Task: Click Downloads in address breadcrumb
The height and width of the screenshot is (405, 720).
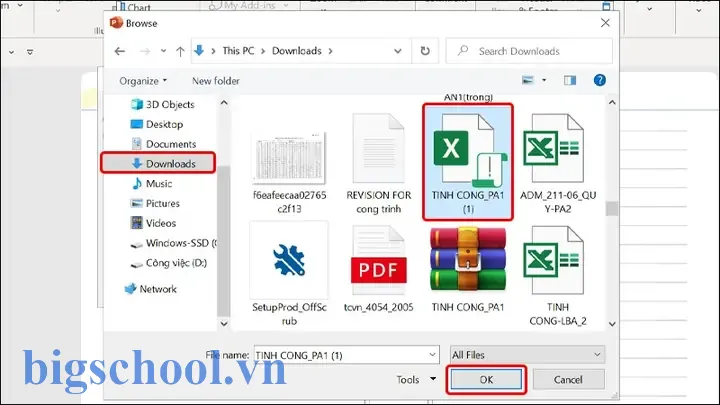Action: pyautogui.click(x=297, y=51)
